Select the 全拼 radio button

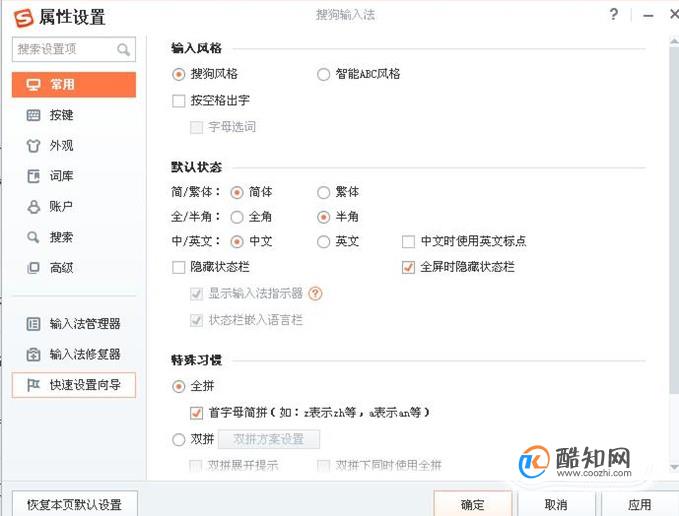pos(178,386)
